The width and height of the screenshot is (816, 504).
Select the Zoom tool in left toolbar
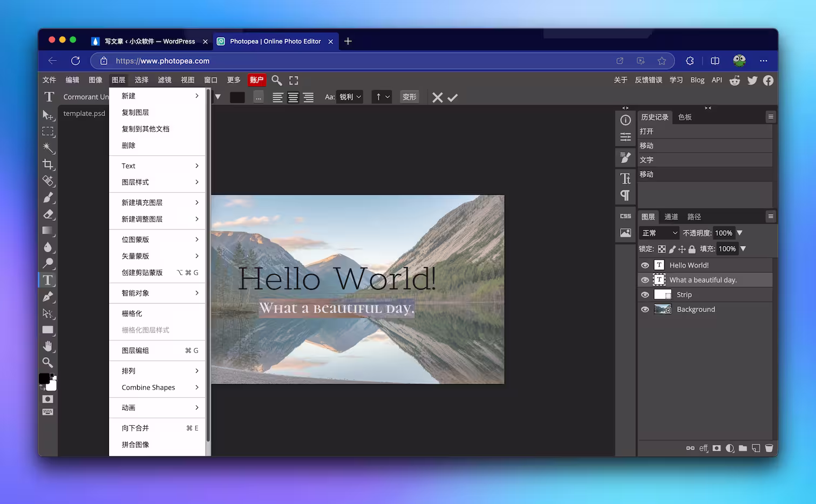click(48, 363)
